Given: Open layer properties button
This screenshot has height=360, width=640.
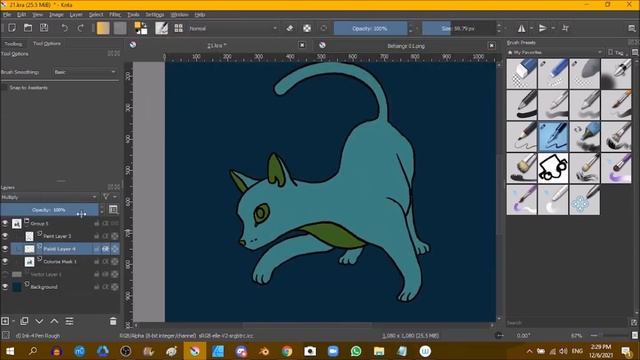Looking at the screenshot, I should pyautogui.click(x=70, y=321).
